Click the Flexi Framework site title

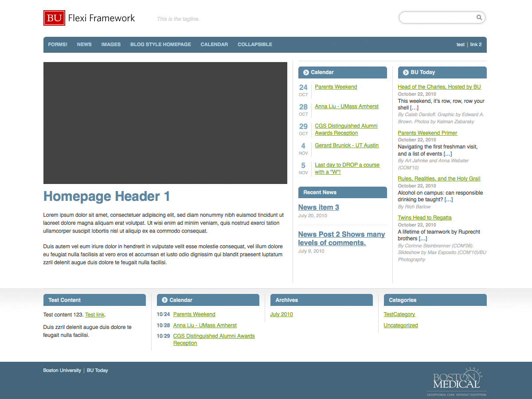(102, 18)
